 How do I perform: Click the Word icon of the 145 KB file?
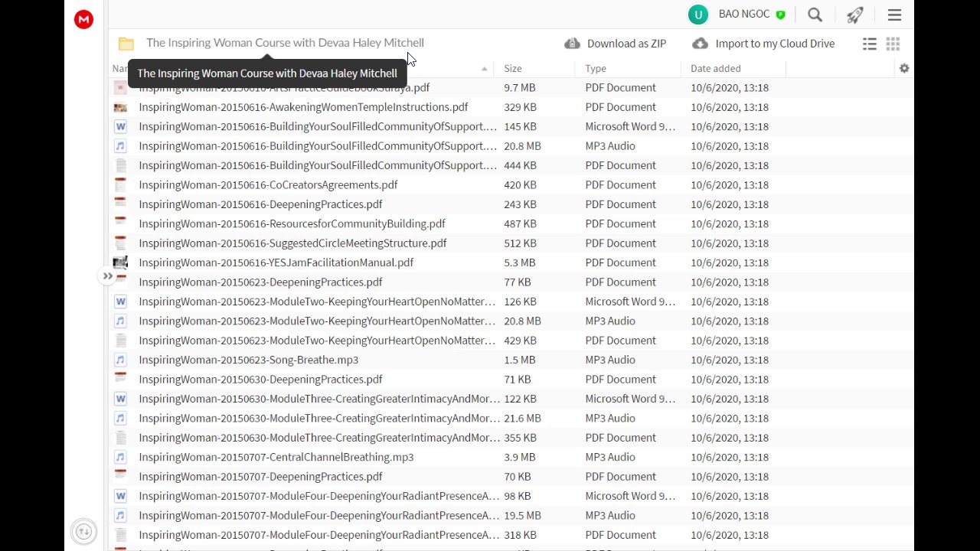pyautogui.click(x=120, y=126)
